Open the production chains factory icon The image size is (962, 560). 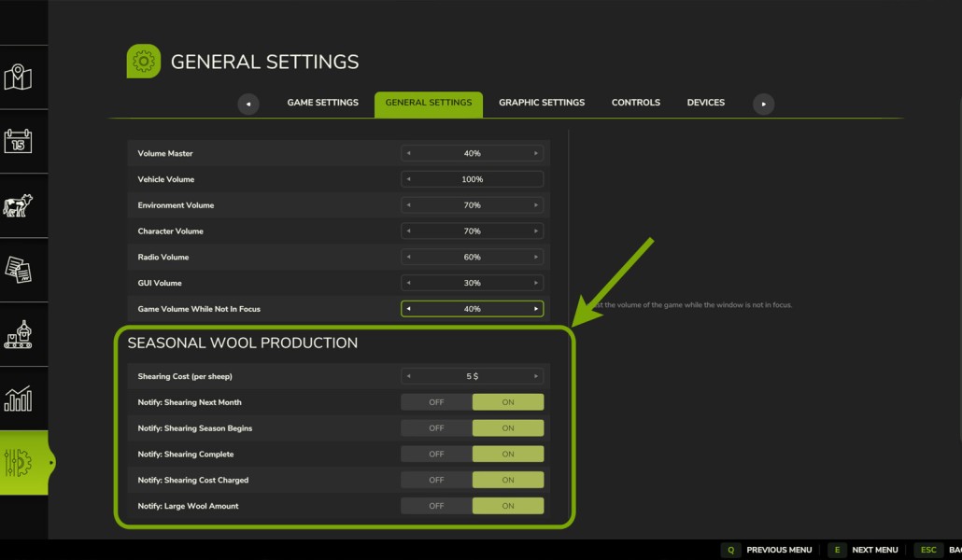18,334
